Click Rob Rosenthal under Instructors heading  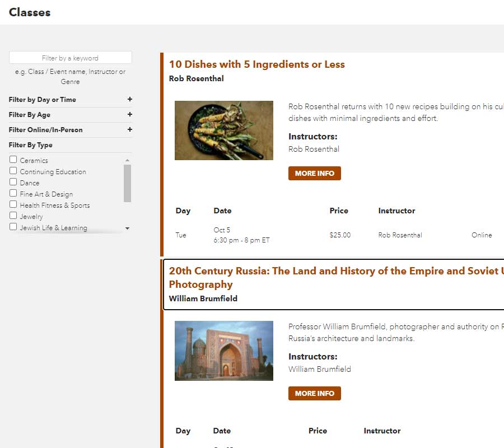pos(314,149)
